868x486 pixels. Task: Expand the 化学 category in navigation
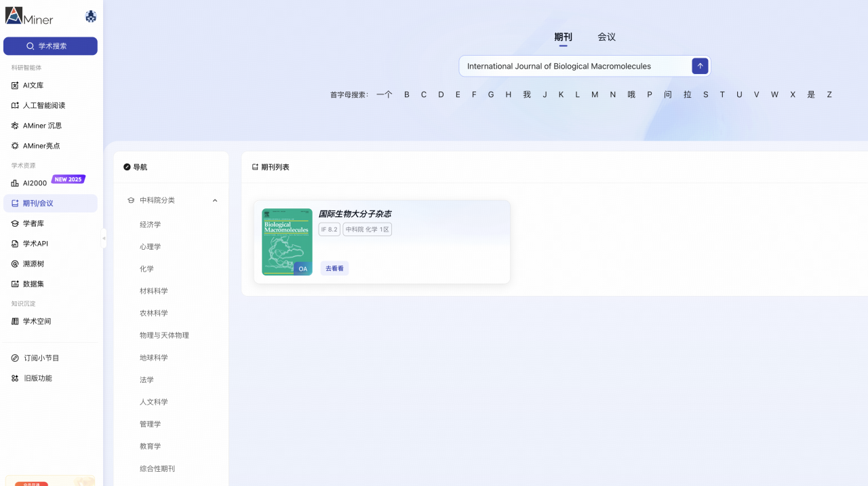(x=146, y=268)
